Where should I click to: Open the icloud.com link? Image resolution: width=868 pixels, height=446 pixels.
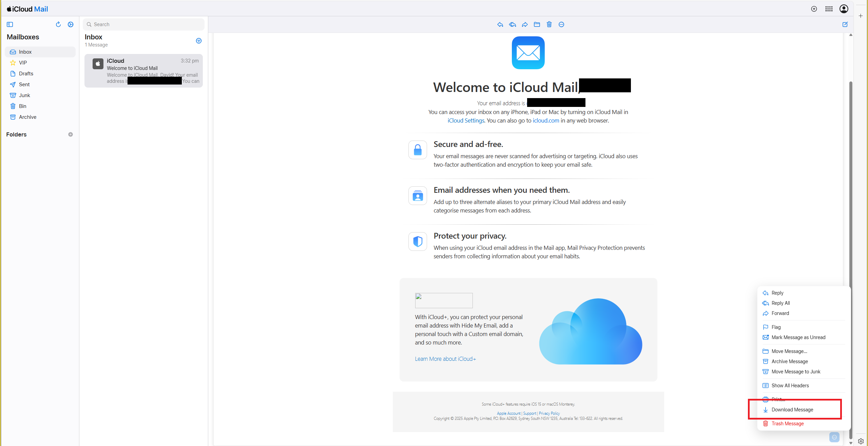[x=546, y=120]
